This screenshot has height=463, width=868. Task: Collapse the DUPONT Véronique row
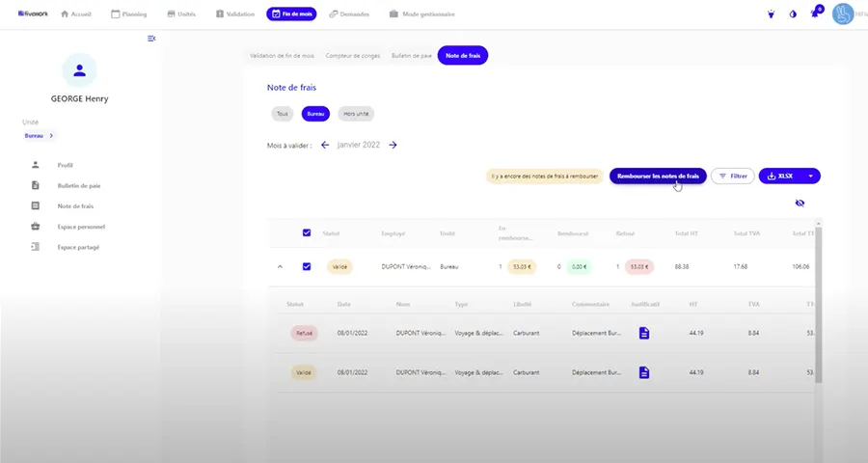280,266
